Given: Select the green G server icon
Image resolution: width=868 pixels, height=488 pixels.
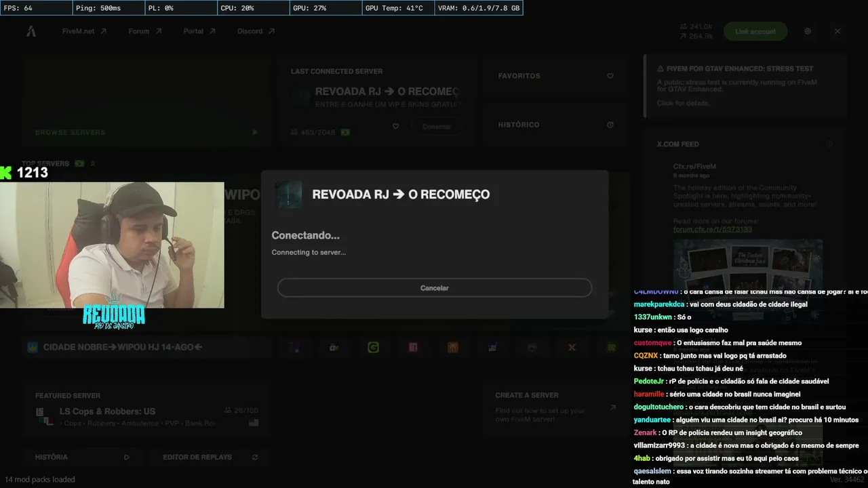Looking at the screenshot, I should click(373, 347).
